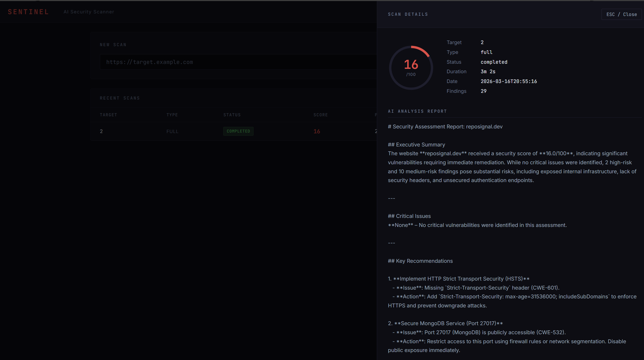Click the Key Recommendations heading
The width and height of the screenshot is (644, 360).
point(420,261)
